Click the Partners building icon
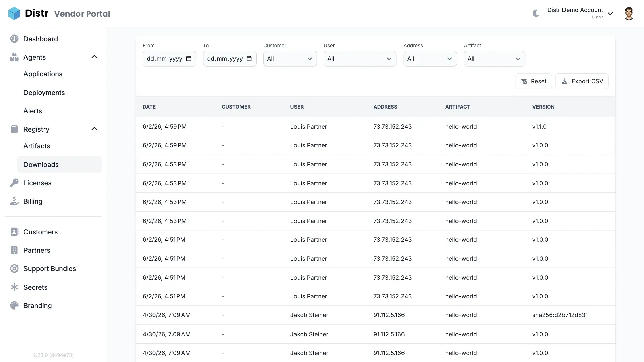Screen dimensions: 644x362 [14, 250]
